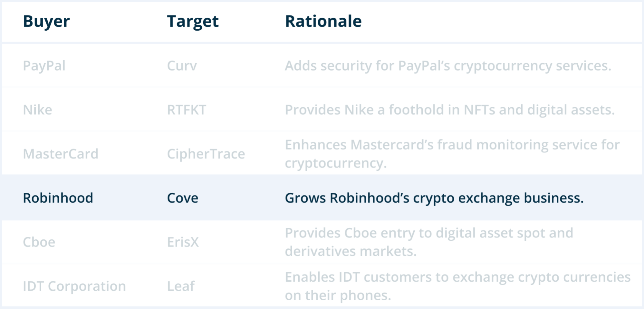
Task: Click the ErisX target cell
Action: coord(183,242)
